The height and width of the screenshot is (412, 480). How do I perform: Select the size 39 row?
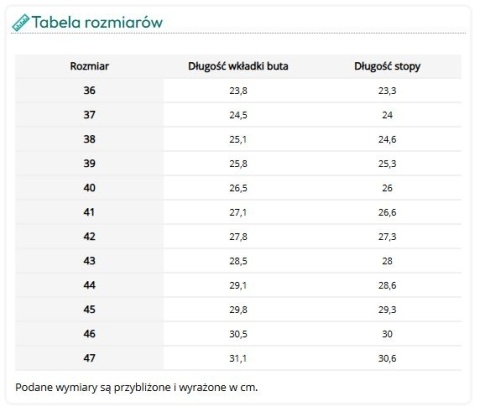(238, 163)
